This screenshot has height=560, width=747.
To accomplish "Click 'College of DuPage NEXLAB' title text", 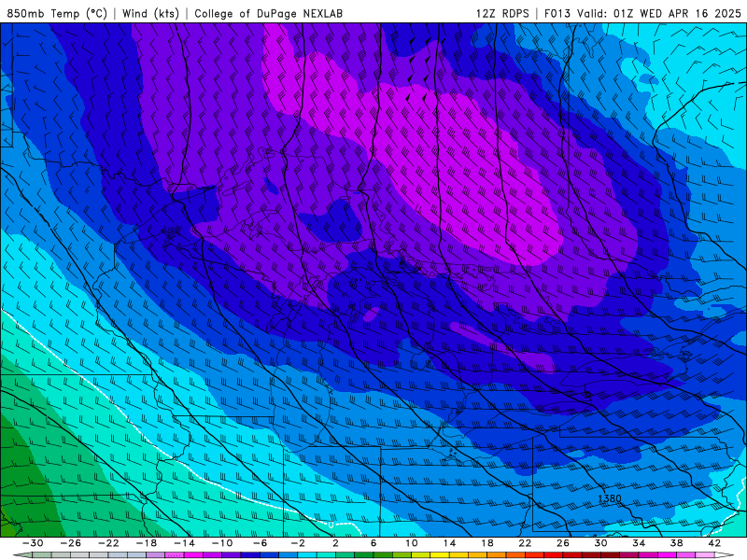I will pos(268,13).
